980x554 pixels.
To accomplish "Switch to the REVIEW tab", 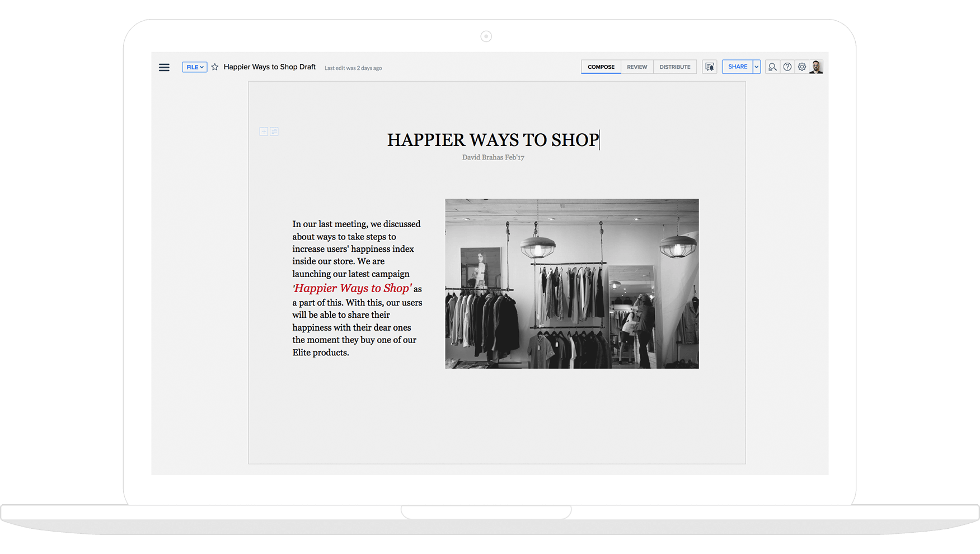I will coord(637,67).
